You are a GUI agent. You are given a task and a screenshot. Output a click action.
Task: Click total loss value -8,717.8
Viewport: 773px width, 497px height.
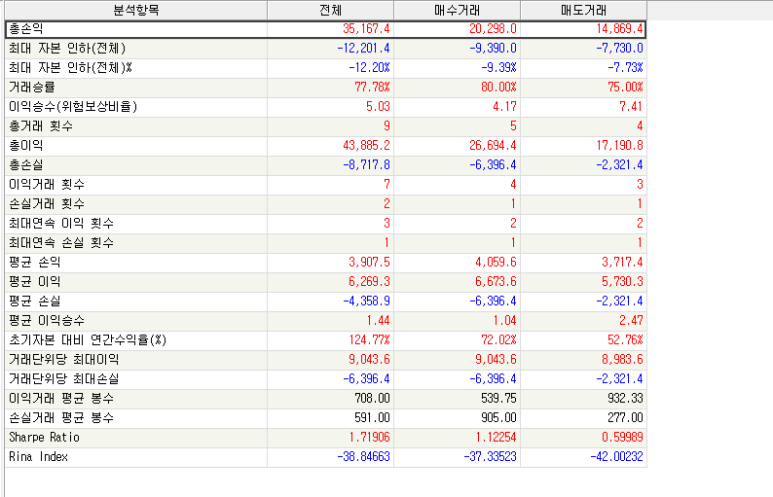coord(367,165)
